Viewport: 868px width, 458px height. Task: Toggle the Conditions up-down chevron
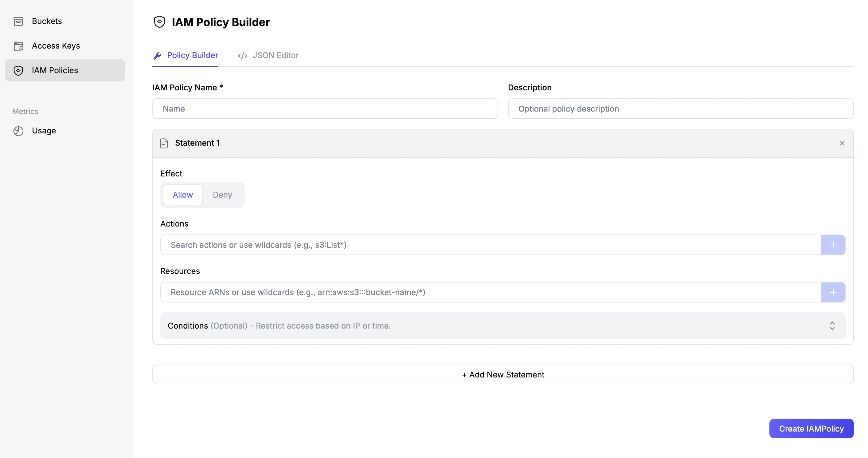[832, 326]
